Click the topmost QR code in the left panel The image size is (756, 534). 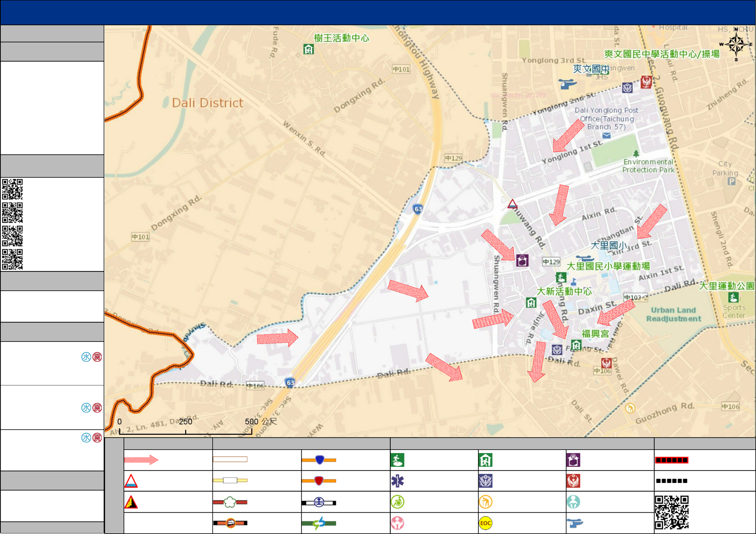tap(13, 190)
